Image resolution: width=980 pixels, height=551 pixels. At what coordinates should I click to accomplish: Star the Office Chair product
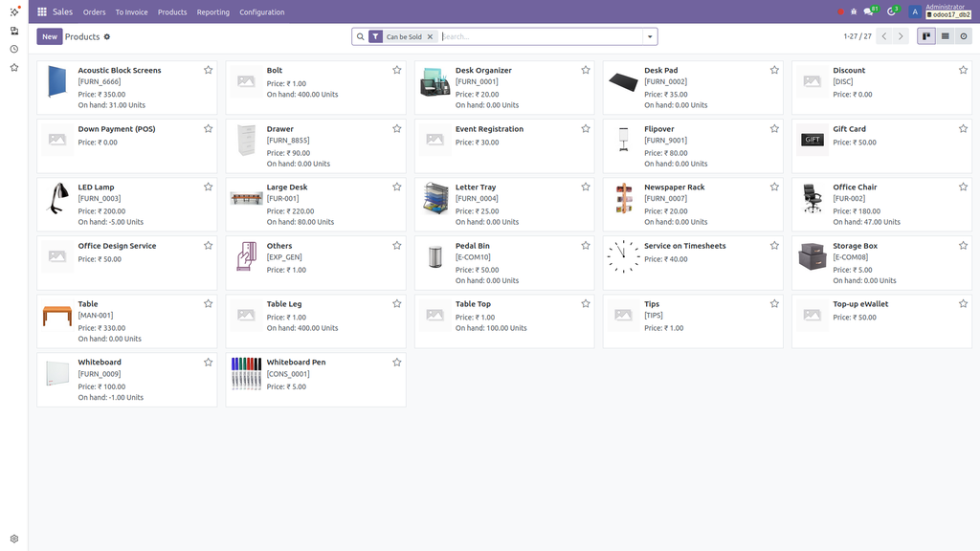963,187
